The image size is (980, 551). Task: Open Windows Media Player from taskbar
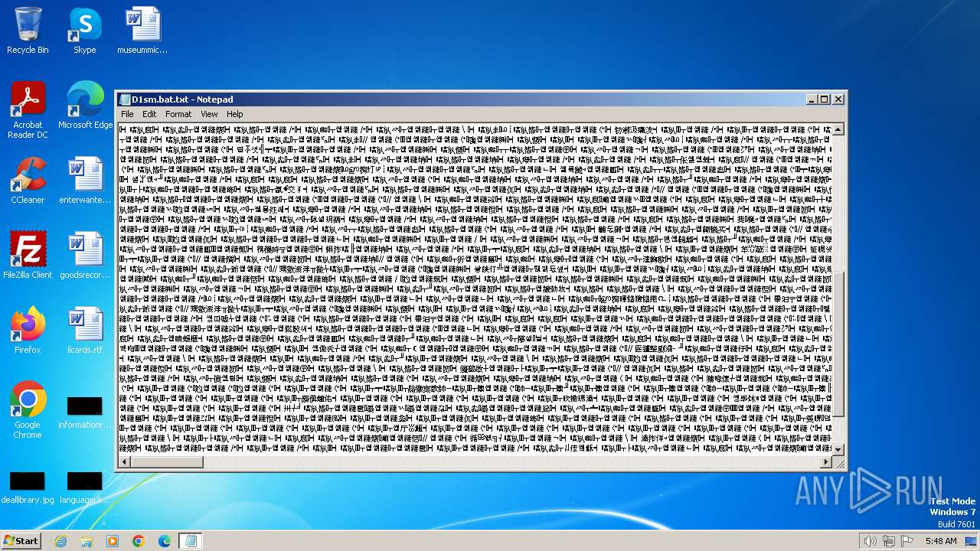coord(113,541)
